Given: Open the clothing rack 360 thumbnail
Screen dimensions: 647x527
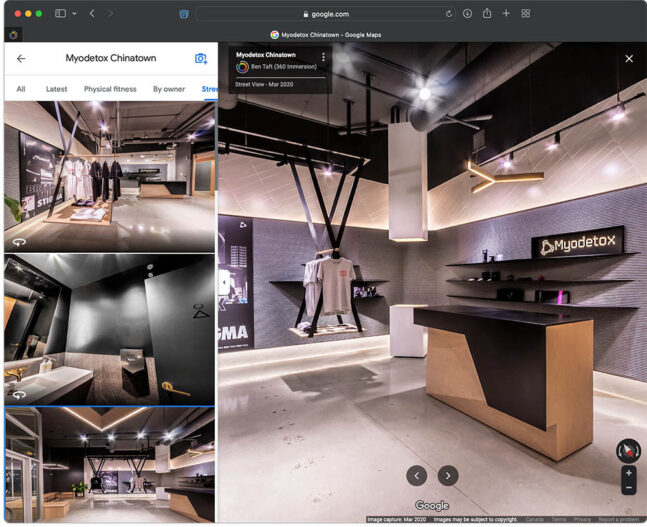Looking at the screenshot, I should (x=110, y=177).
